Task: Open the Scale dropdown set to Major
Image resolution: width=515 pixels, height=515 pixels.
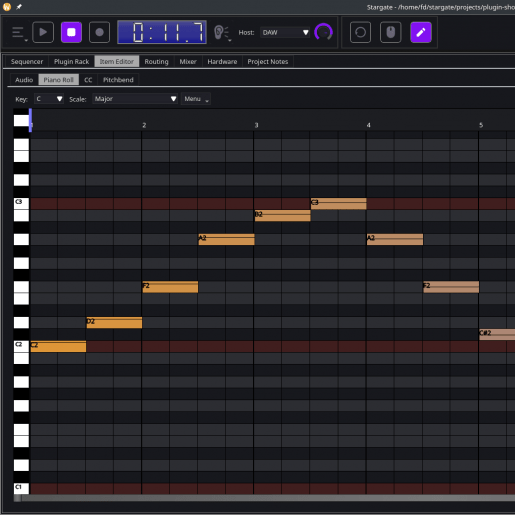Action: tap(135, 99)
